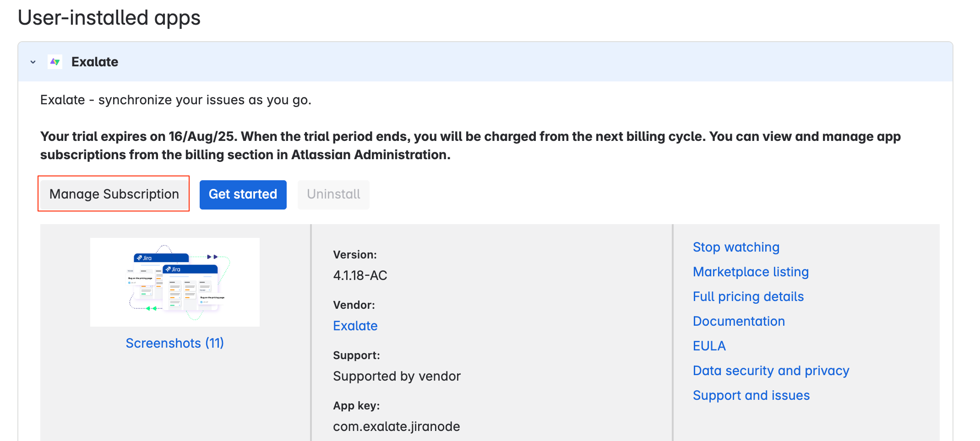Viewport: 980px width, 441px height.
Task: View Full pricing details
Action: click(x=748, y=296)
